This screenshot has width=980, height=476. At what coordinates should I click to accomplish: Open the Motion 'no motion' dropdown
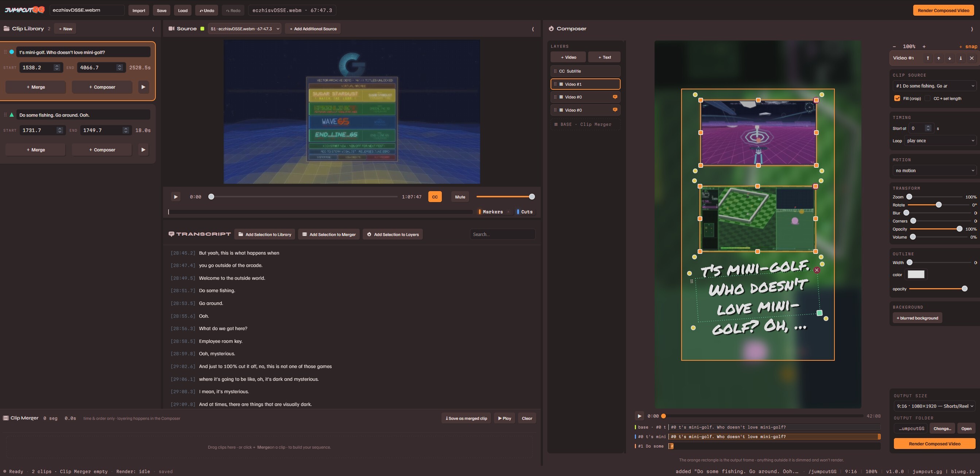pyautogui.click(x=935, y=171)
